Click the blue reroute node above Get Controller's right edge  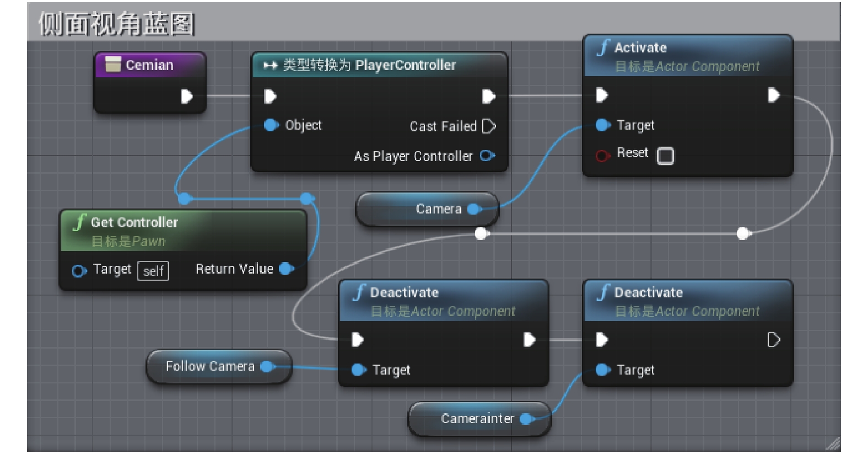pyautogui.click(x=308, y=199)
